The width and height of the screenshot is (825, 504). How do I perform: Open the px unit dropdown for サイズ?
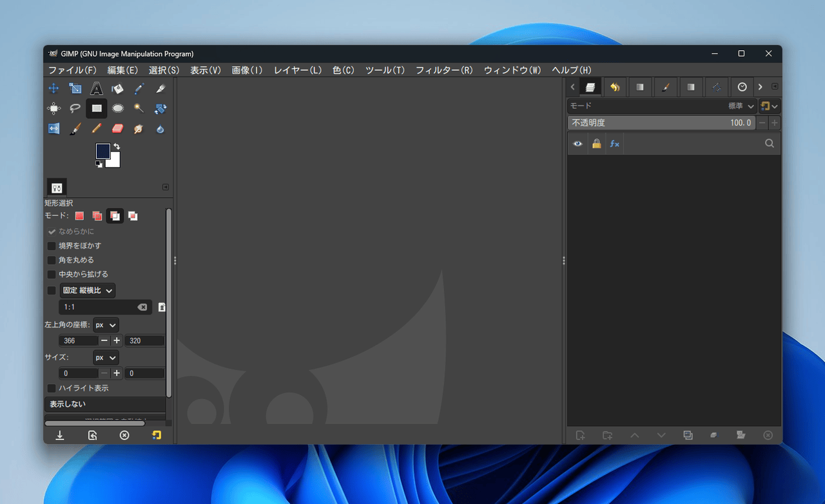[x=106, y=357]
